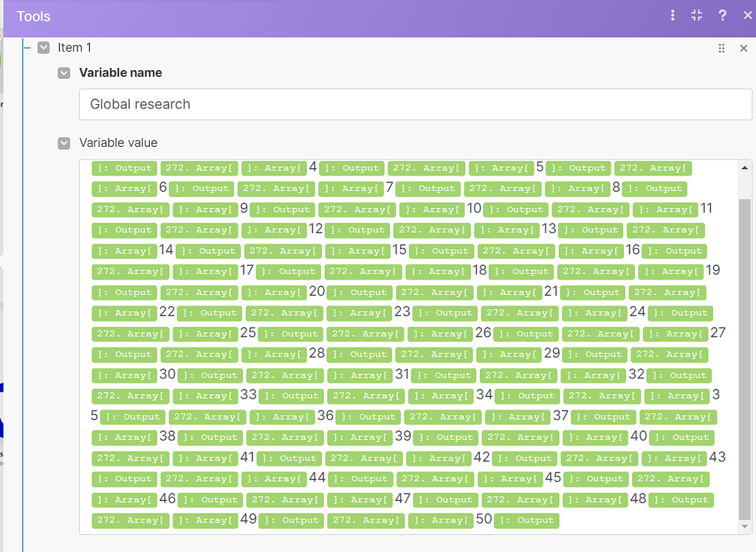Click scrollbar up arrow in value box
Image resolution: width=756 pixels, height=552 pixels.
744,167
